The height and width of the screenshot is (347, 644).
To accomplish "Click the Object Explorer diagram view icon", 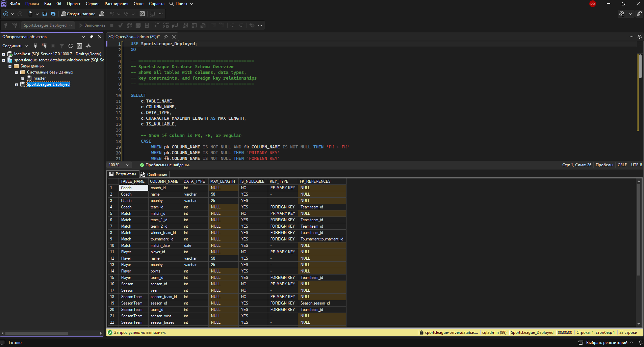I will point(79,46).
